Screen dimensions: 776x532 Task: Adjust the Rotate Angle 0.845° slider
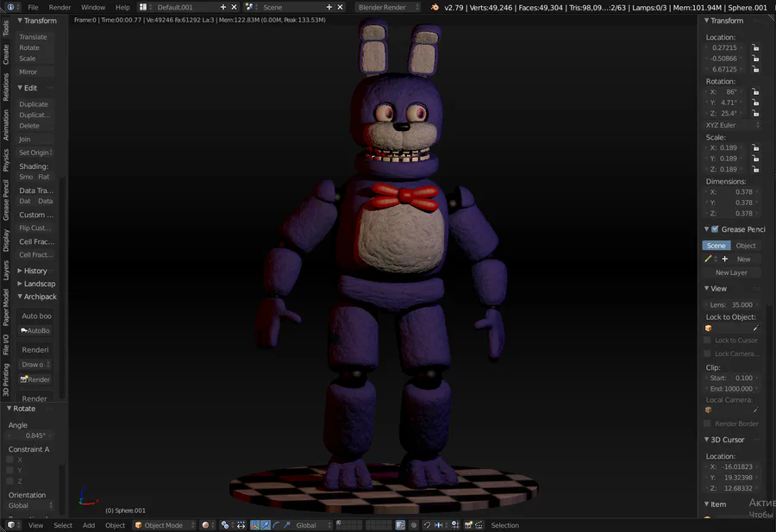click(29, 435)
